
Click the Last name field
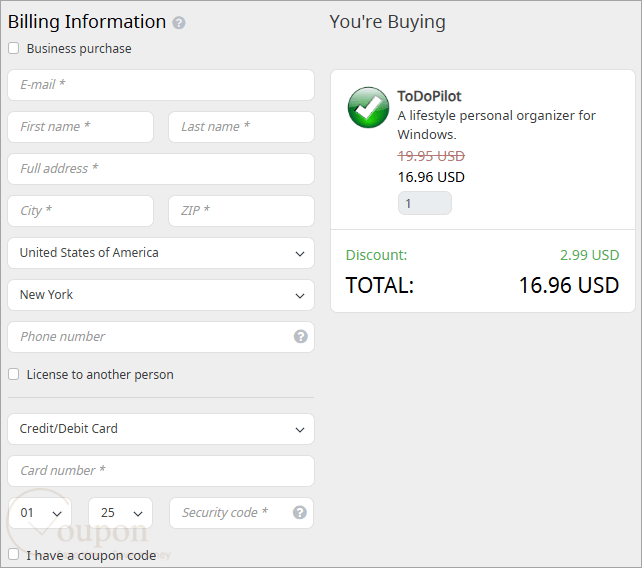pyautogui.click(x=242, y=127)
